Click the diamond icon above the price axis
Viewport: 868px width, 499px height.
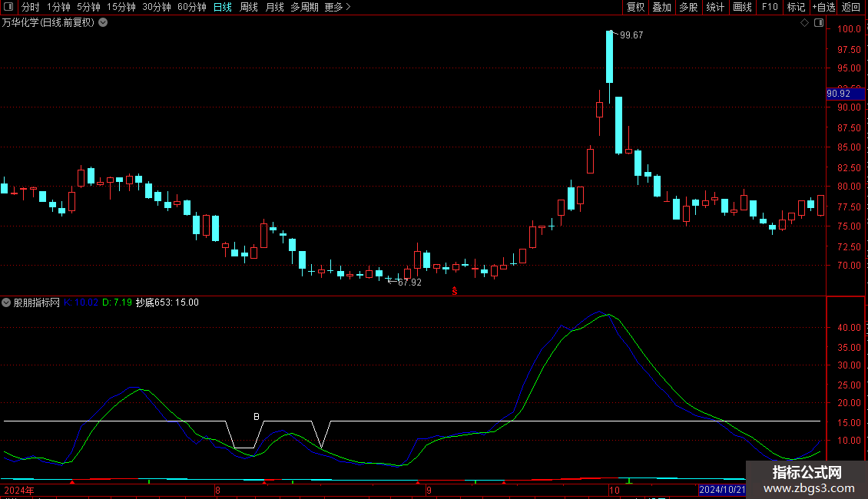click(x=805, y=23)
